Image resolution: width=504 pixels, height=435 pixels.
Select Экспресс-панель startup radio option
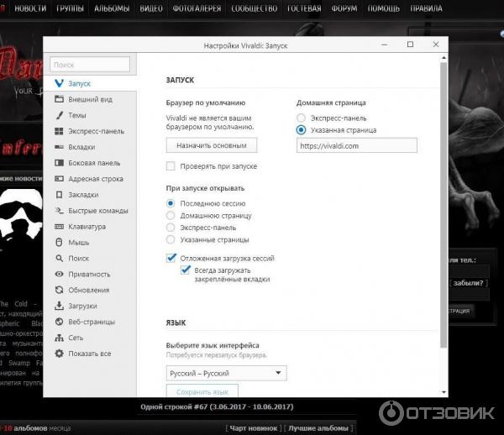(171, 228)
